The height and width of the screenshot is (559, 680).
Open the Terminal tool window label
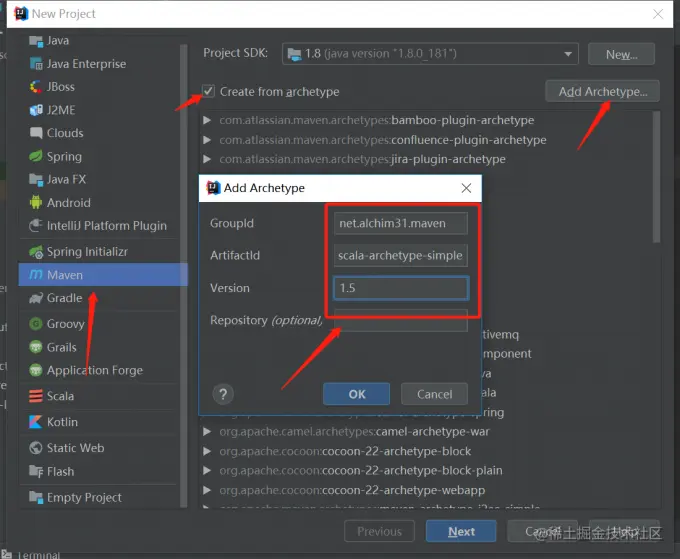coord(39,555)
